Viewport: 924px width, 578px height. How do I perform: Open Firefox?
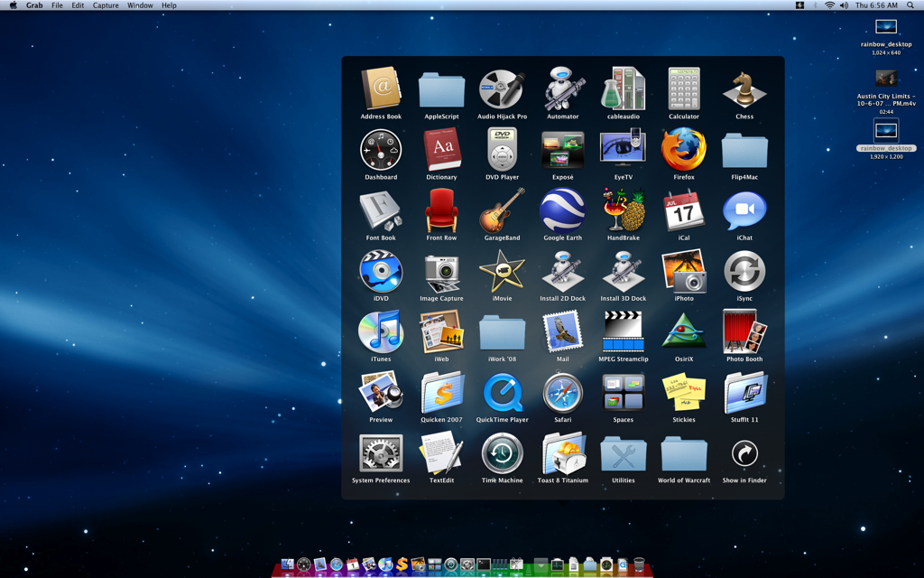click(684, 149)
